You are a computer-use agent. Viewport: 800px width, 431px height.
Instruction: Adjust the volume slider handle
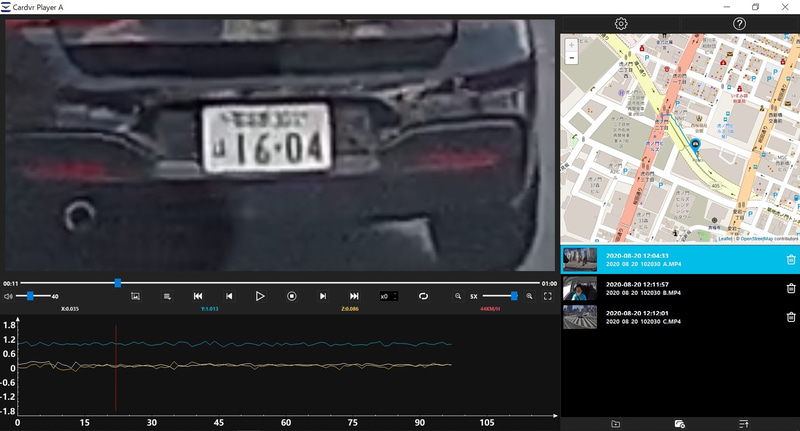click(30, 296)
